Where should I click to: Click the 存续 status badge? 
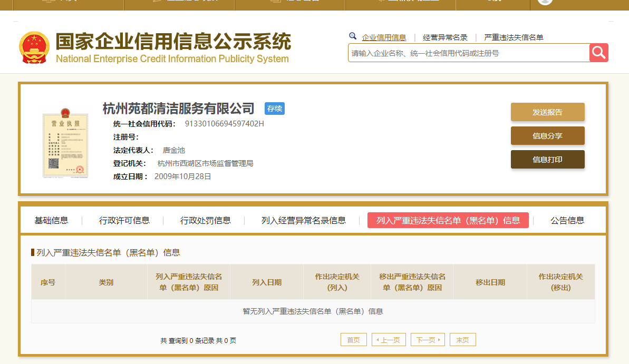point(275,109)
